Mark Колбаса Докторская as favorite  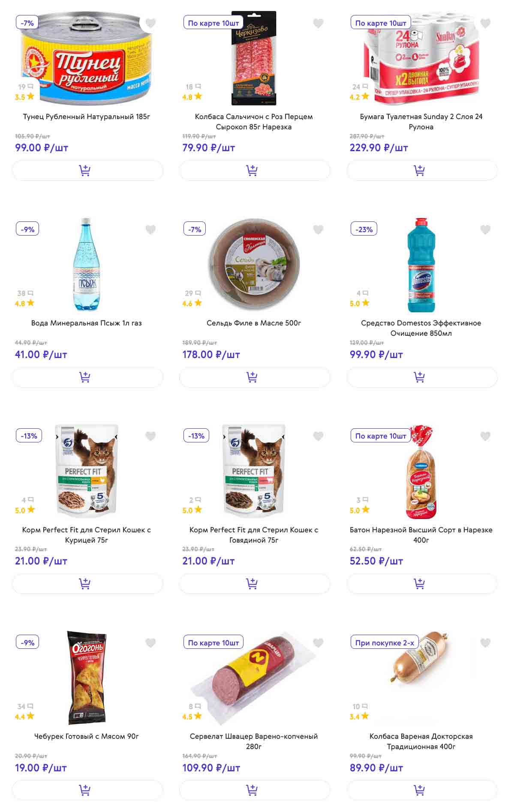pyautogui.click(x=485, y=643)
